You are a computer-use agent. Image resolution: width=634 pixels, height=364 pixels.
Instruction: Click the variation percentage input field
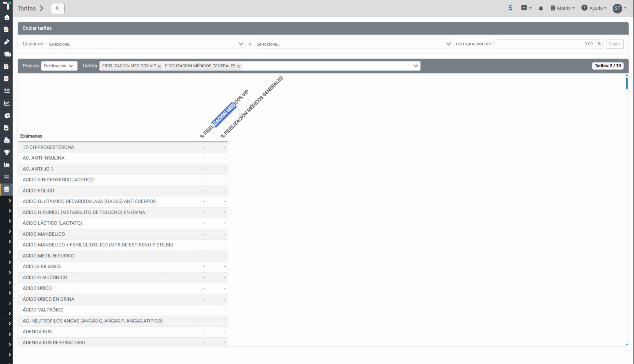[544, 44]
